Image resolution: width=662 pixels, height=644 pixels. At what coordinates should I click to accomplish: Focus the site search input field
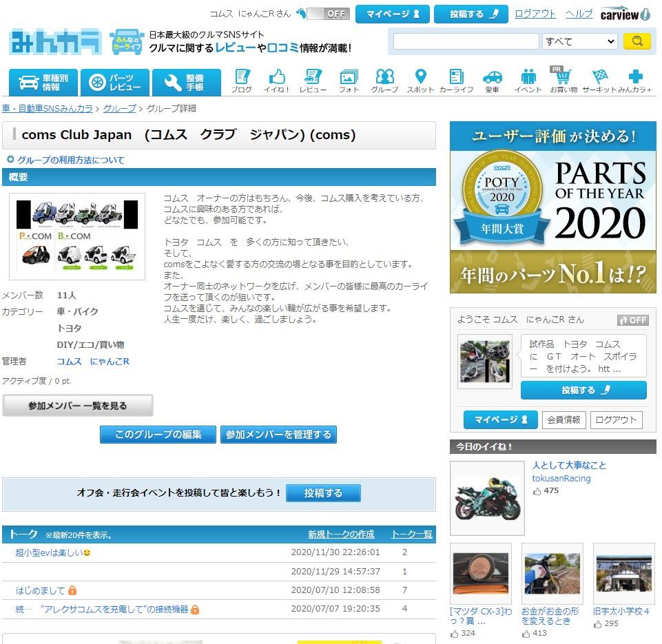(x=466, y=41)
